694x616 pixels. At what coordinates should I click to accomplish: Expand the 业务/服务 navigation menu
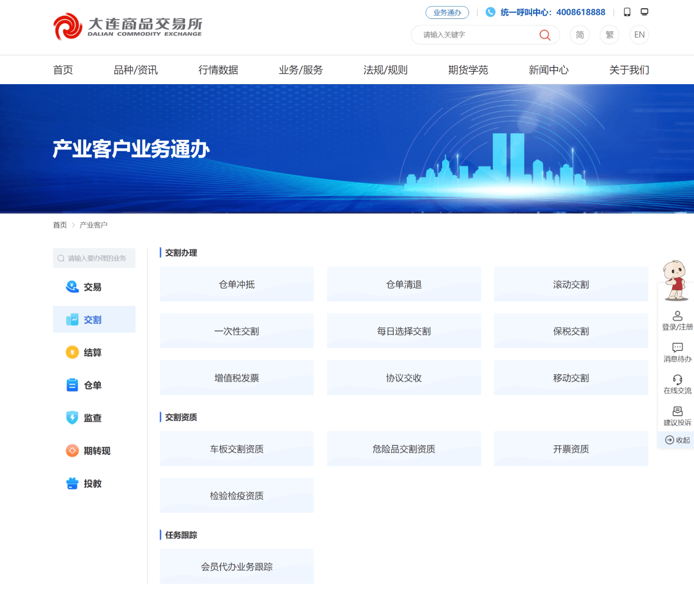click(x=301, y=70)
